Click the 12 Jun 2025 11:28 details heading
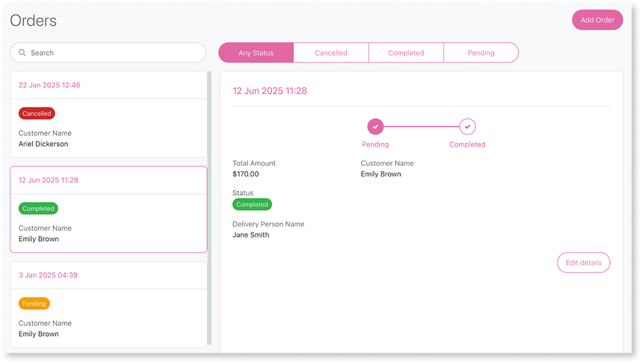This screenshot has height=364, width=642. (x=270, y=91)
